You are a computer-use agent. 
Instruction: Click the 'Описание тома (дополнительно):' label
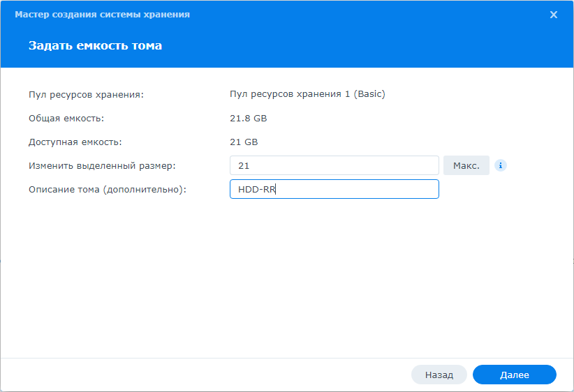[108, 190]
